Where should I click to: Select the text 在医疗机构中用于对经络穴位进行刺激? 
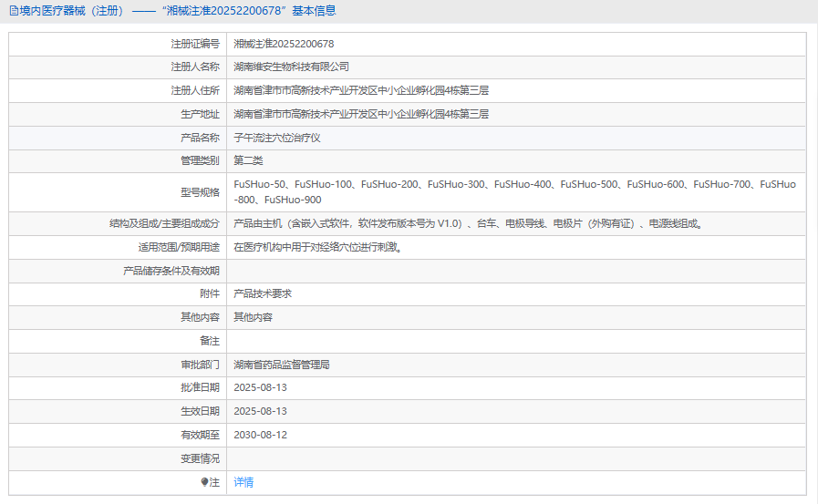(x=317, y=247)
